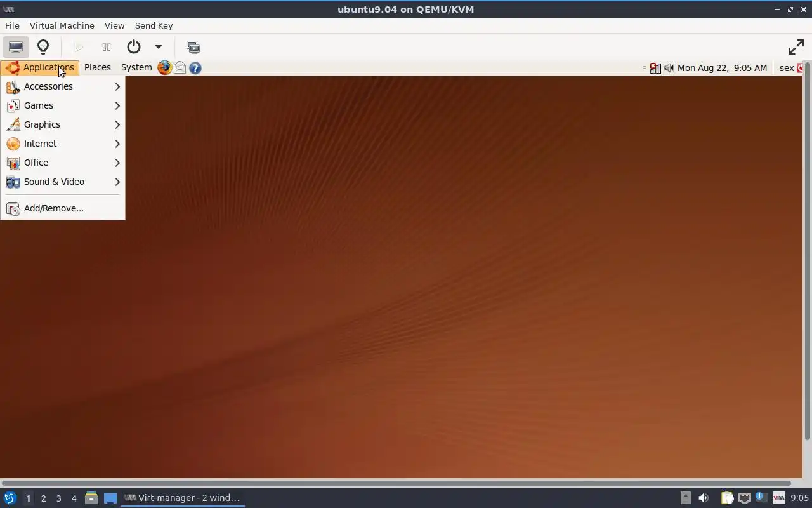Open the File menu

coord(12,25)
